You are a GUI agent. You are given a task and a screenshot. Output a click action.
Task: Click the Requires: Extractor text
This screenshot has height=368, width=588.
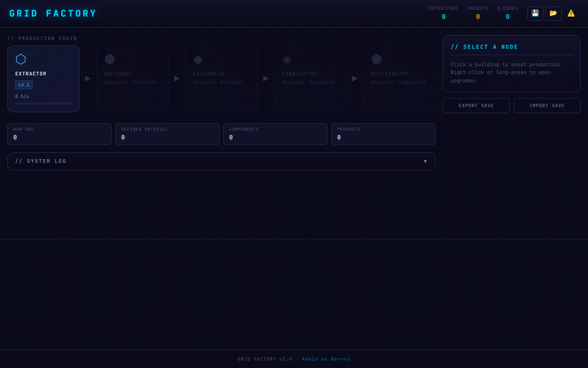tap(130, 83)
